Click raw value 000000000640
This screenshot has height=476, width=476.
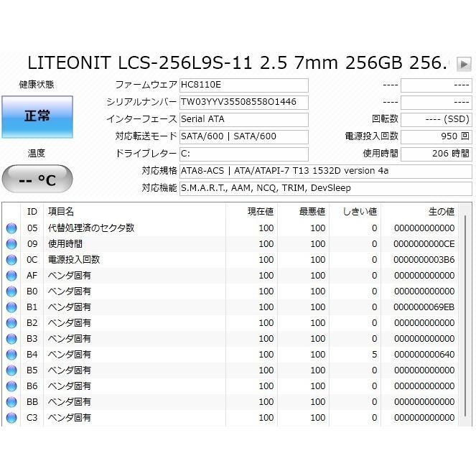point(424,355)
